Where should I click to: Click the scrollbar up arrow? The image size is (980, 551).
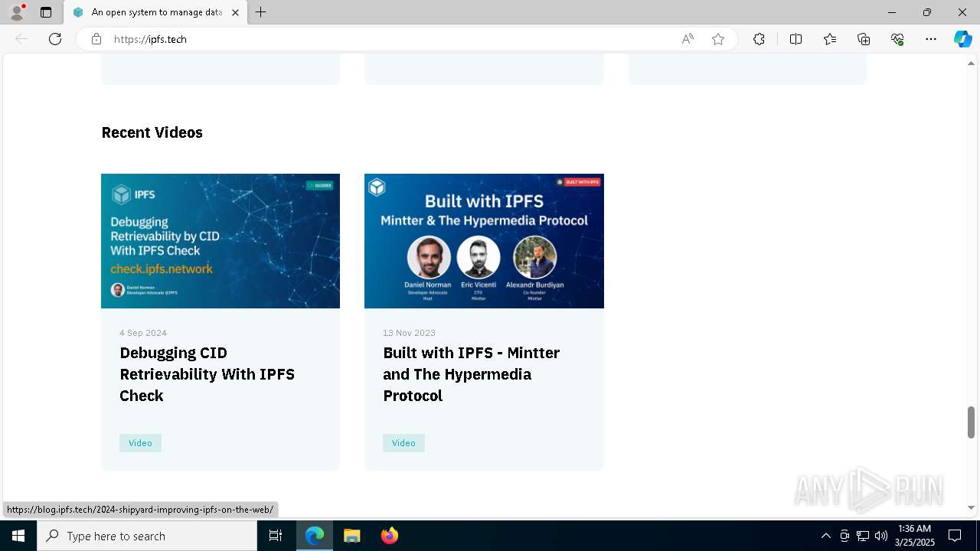(x=971, y=63)
